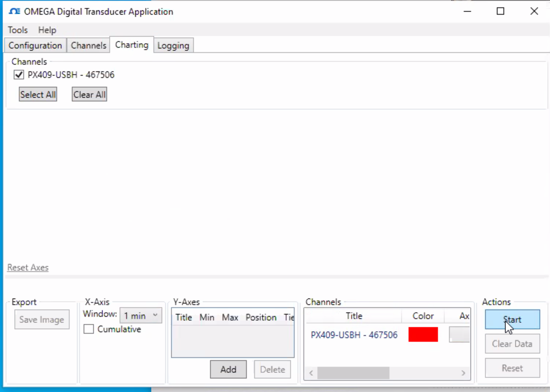Click the Y-Axes Max column header
Image resolution: width=550 pixels, height=392 pixels.
[230, 318]
